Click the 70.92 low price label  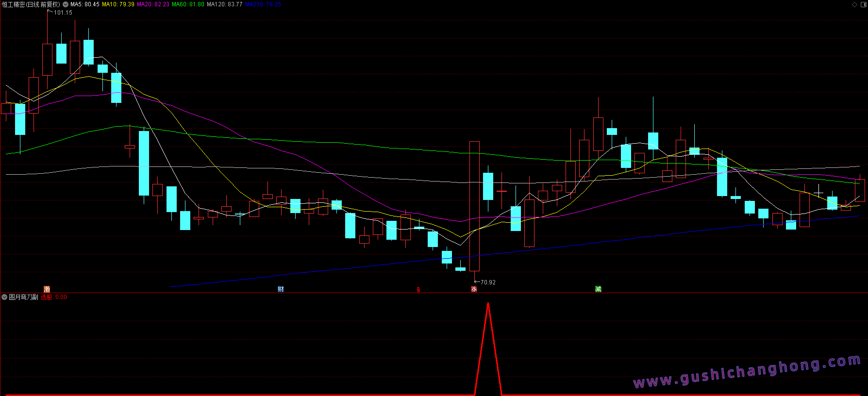click(487, 282)
